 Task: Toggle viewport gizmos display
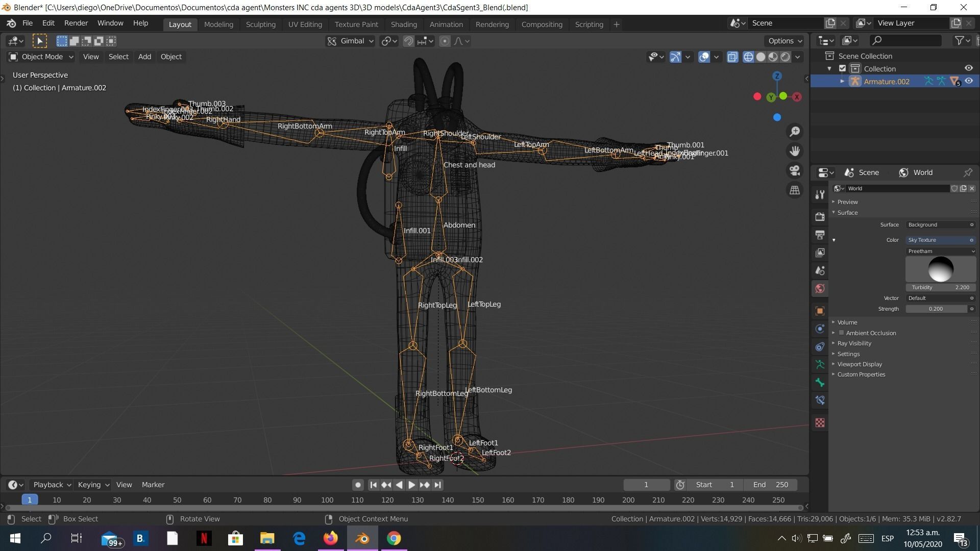(675, 57)
